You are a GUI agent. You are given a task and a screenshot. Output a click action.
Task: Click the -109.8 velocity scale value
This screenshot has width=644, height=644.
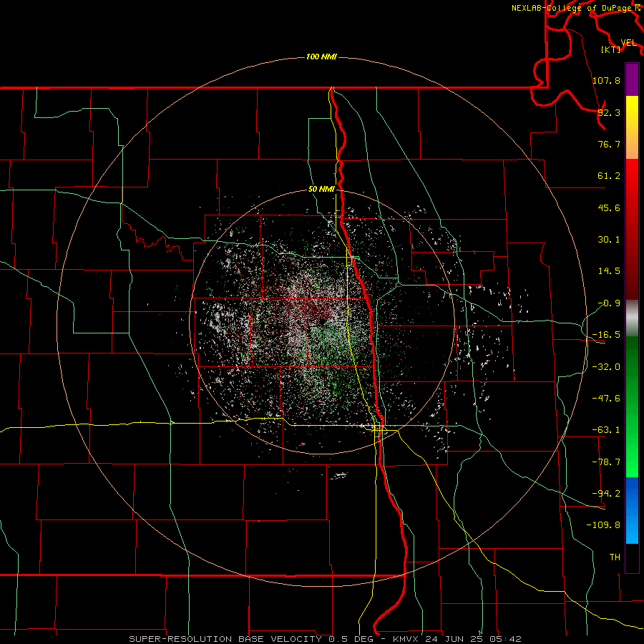(603, 525)
